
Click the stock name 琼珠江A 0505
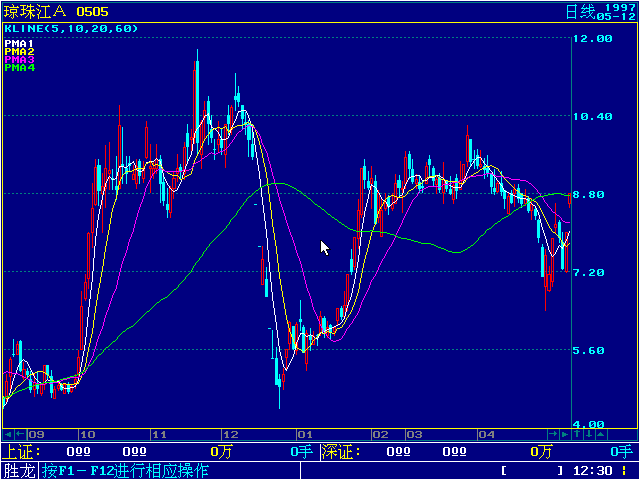[x=56, y=12]
